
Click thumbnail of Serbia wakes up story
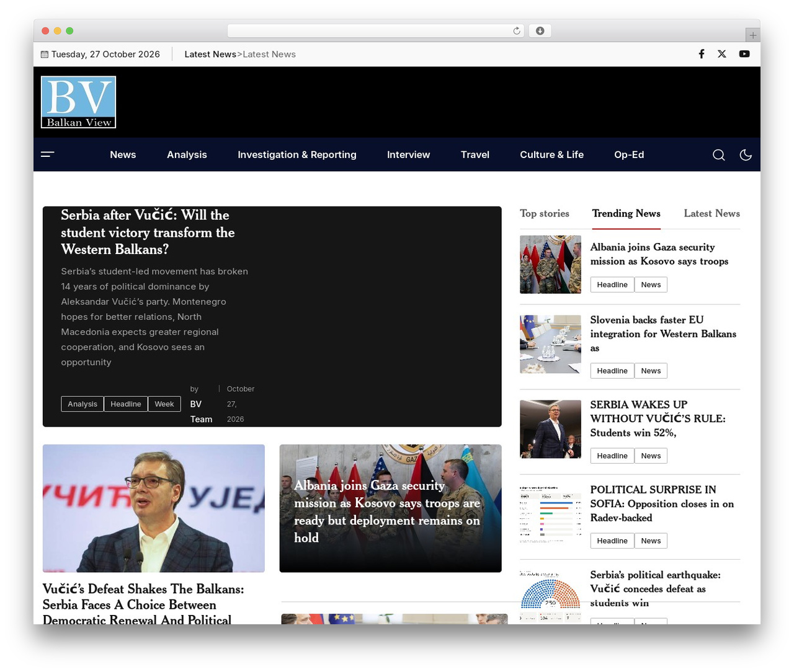point(550,429)
